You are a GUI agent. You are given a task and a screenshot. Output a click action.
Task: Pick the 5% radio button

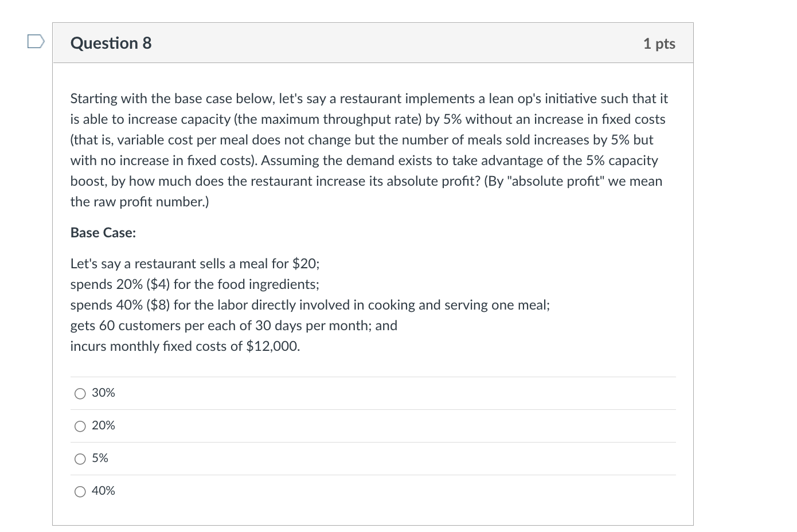pyautogui.click(x=80, y=459)
